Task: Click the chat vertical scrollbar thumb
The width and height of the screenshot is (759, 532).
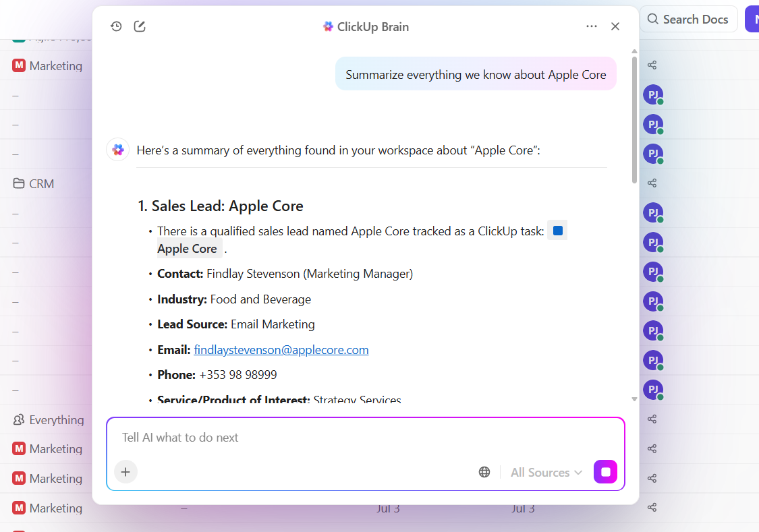Action: click(x=634, y=120)
